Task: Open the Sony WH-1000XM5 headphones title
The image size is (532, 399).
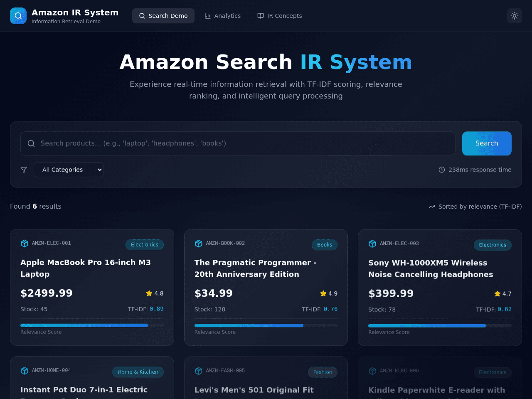Action: pos(431,268)
